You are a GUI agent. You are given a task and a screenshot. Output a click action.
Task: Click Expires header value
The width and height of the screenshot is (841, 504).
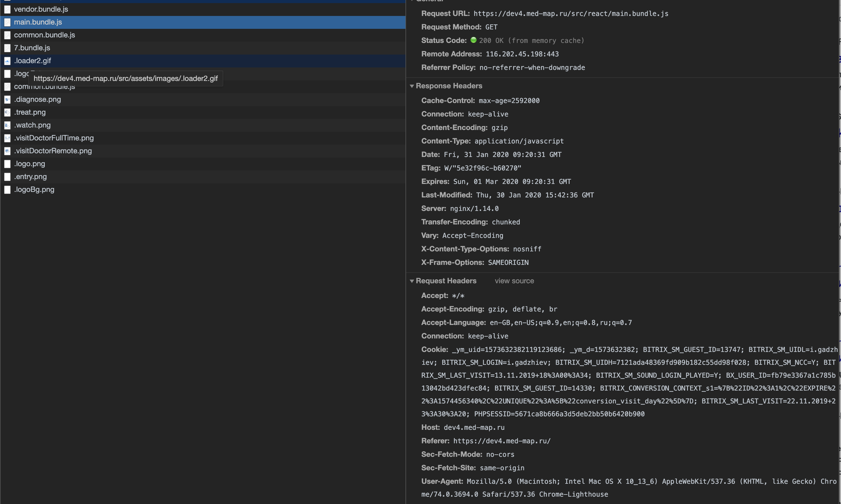(x=512, y=182)
